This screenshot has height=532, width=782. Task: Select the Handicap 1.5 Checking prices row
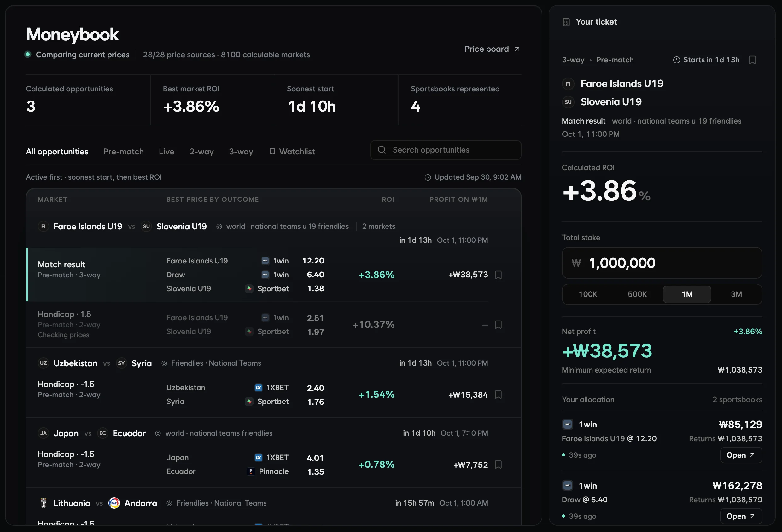point(274,325)
